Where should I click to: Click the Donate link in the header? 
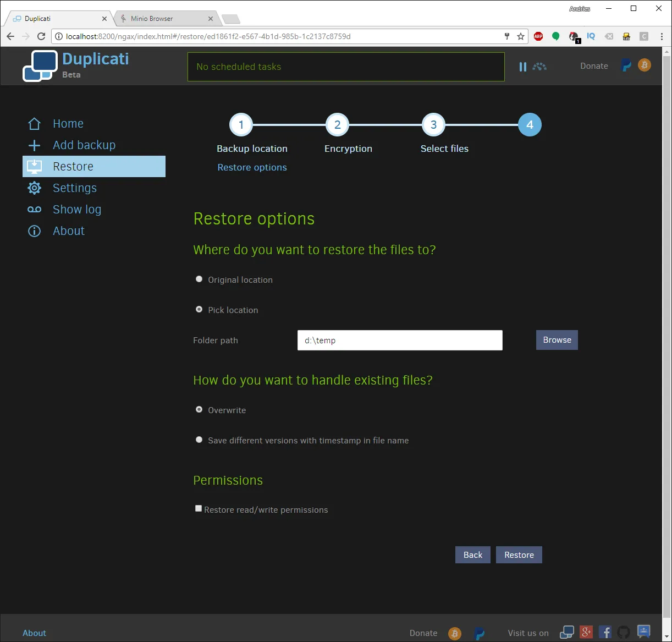click(594, 66)
